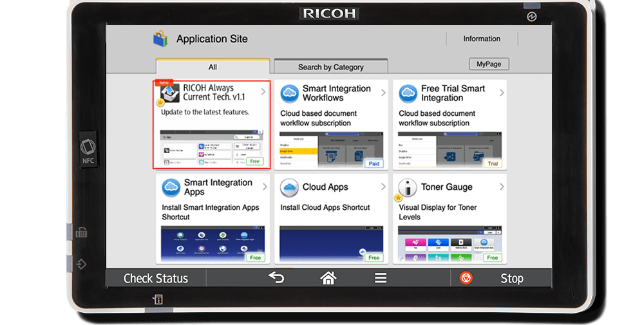Switch to the Search by Category tab

point(331,67)
